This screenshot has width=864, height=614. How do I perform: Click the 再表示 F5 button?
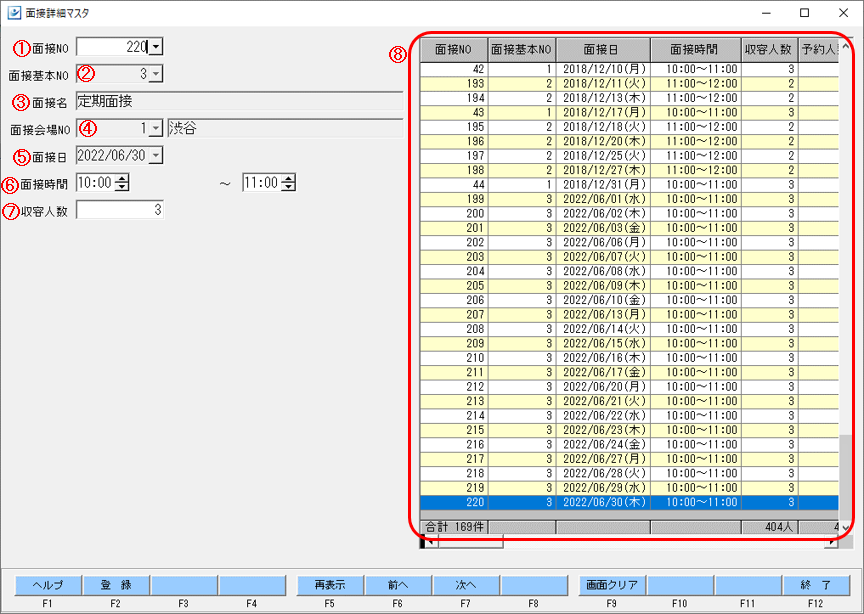pyautogui.click(x=330, y=585)
